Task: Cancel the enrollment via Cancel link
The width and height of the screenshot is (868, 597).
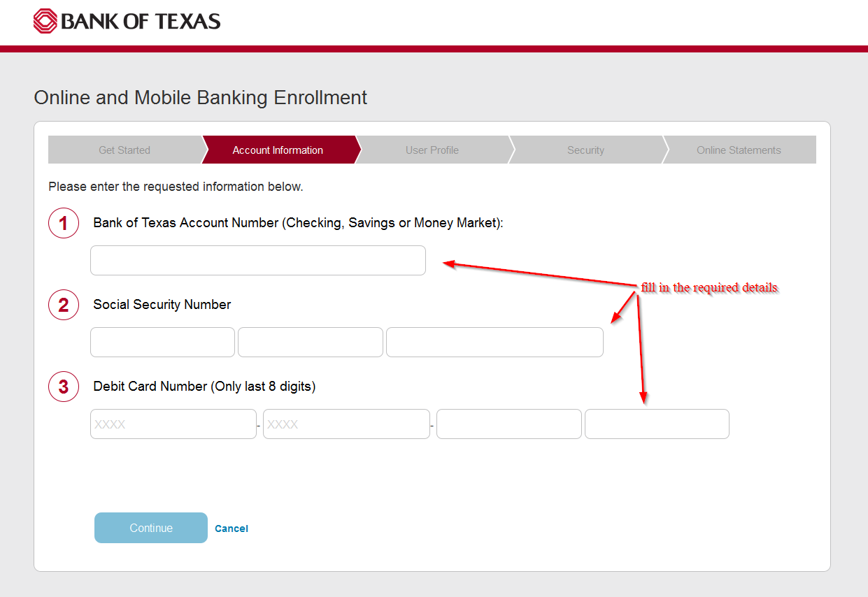Action: point(232,528)
